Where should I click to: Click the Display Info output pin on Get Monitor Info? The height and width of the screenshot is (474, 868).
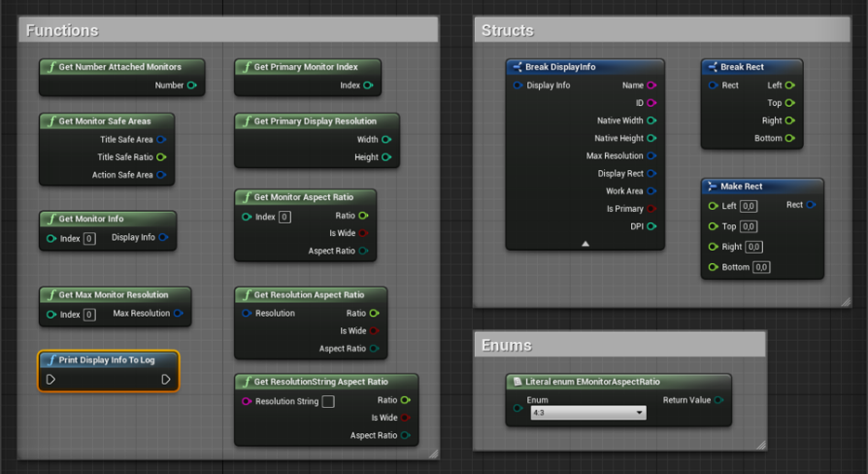click(163, 238)
